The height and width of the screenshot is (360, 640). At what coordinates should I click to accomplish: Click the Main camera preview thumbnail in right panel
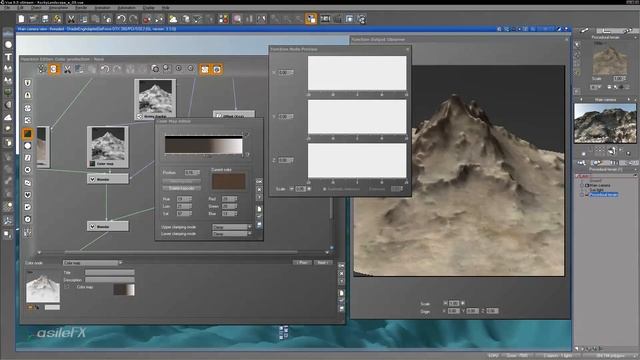605,123
